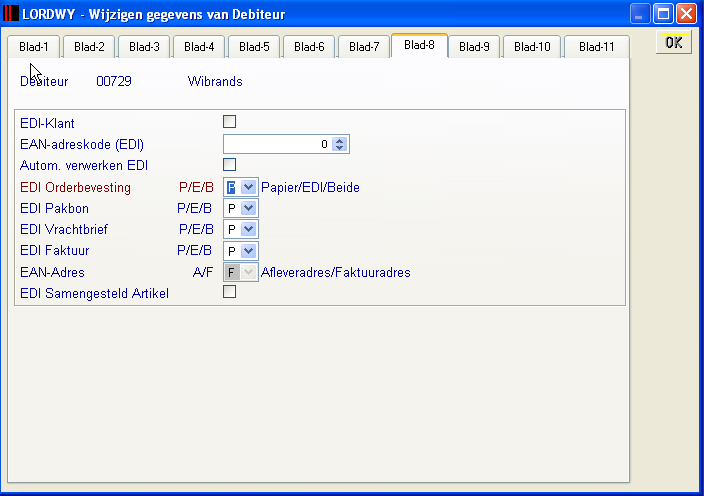Switch to the Blad-1 tab

point(34,47)
